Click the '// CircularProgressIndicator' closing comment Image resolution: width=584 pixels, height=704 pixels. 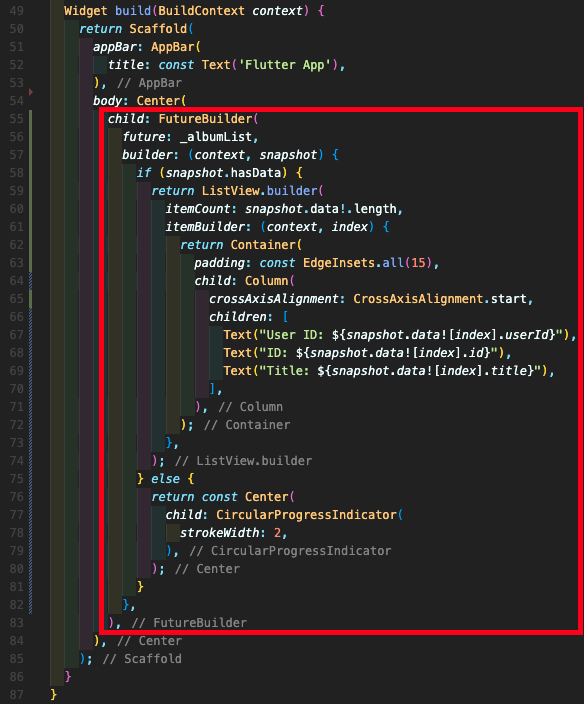pos(290,550)
